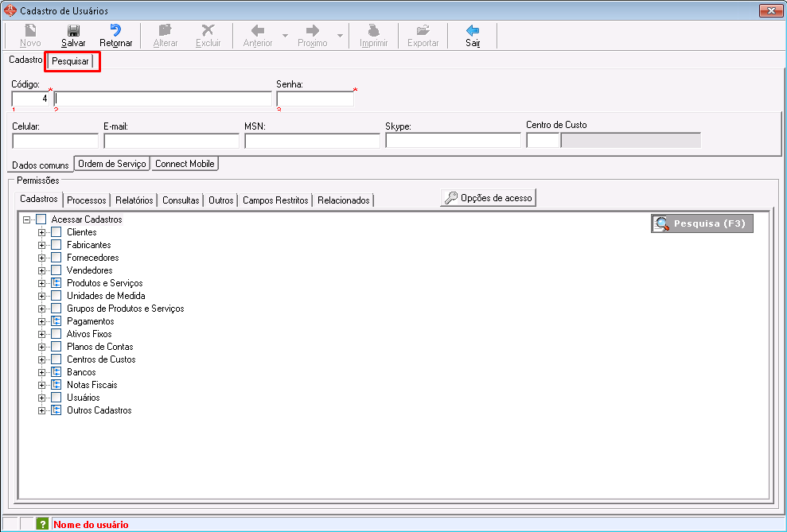Collapse the Acessar Cadastros tree node
The height and width of the screenshot is (532, 787).
26,219
